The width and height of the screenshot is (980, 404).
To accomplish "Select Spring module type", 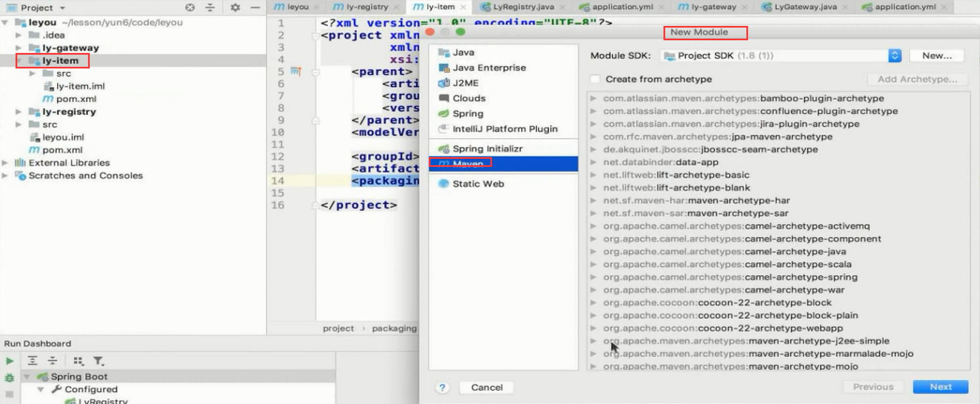I will pyautogui.click(x=504, y=113).
